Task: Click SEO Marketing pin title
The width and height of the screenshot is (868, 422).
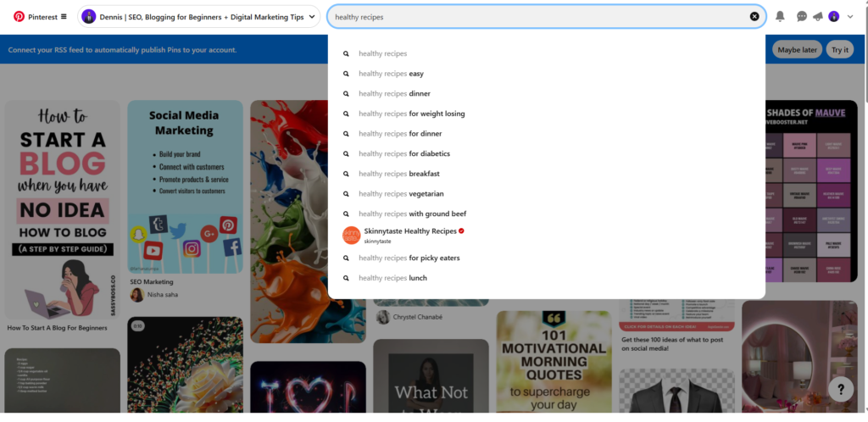Action: pos(152,281)
